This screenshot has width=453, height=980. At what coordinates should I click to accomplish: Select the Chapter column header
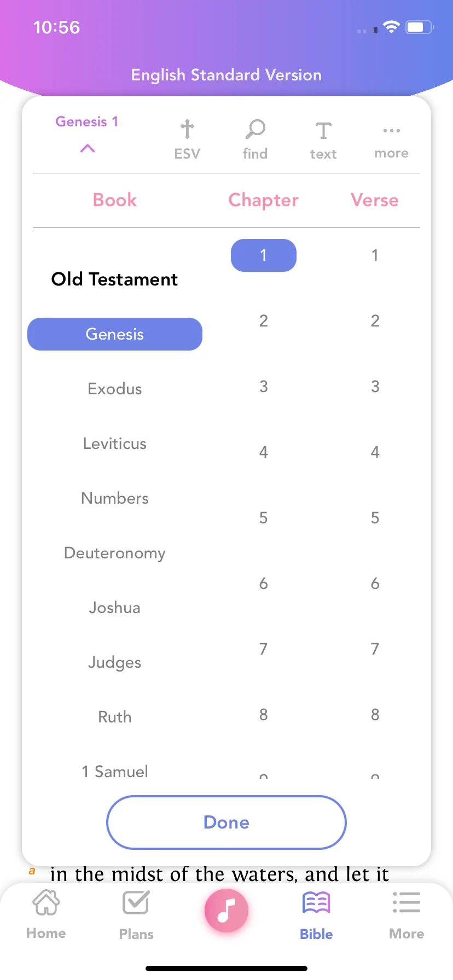point(264,200)
